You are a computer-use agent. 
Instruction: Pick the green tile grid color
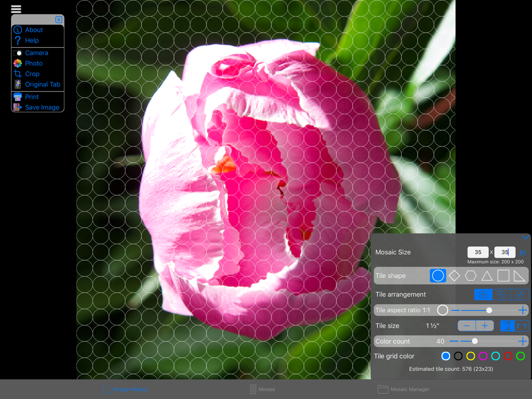pyautogui.click(x=520, y=356)
